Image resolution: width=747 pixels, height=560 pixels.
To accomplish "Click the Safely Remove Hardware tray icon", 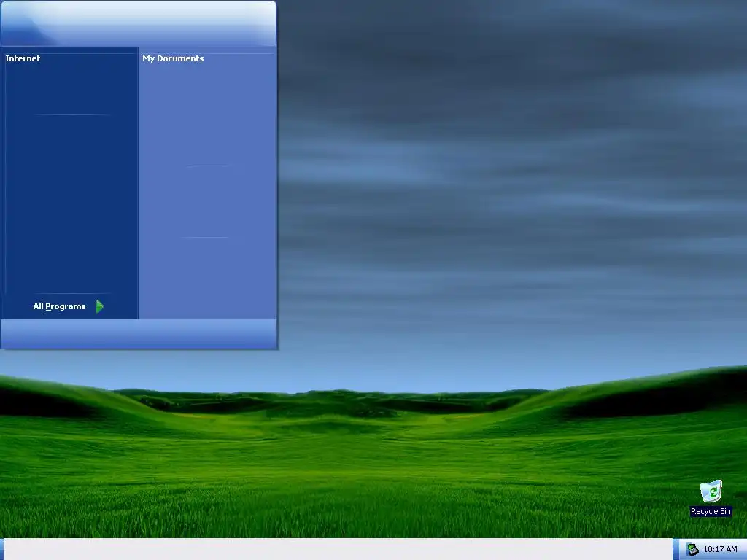I will tap(692, 550).
